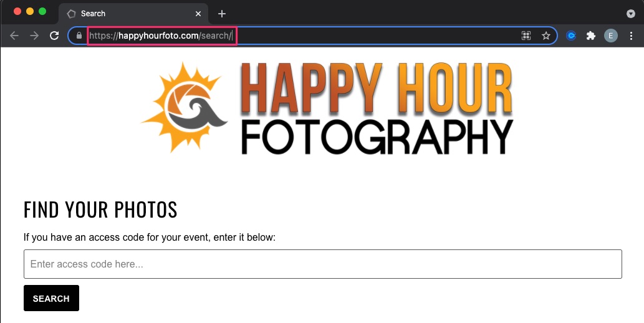Open the QR code icon in address bar
Screen dimensions: 644x323
[526, 36]
